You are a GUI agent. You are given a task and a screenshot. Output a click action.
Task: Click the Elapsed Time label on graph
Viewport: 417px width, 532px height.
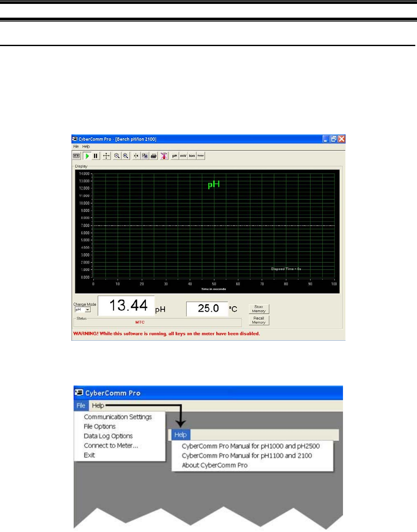point(286,269)
